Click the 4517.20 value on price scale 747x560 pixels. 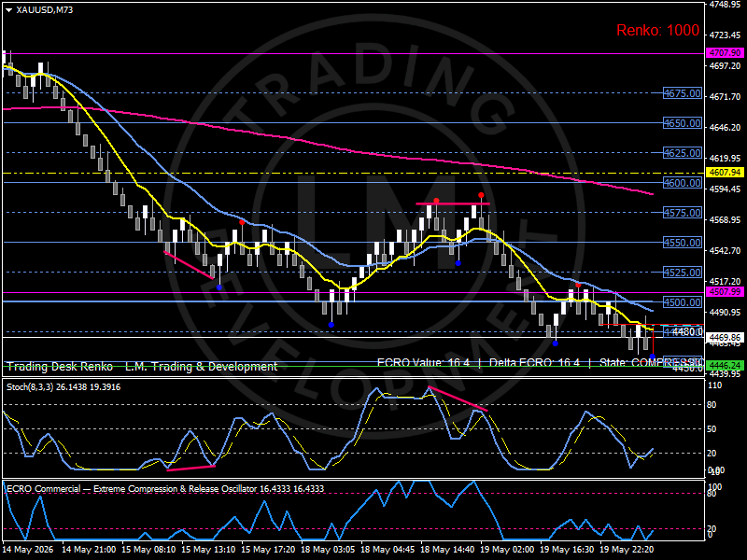726,282
